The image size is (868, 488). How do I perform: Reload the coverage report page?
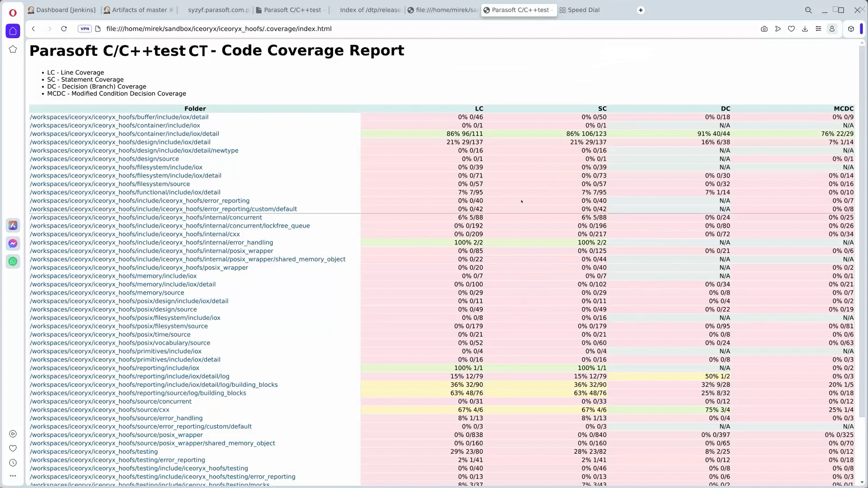[64, 29]
